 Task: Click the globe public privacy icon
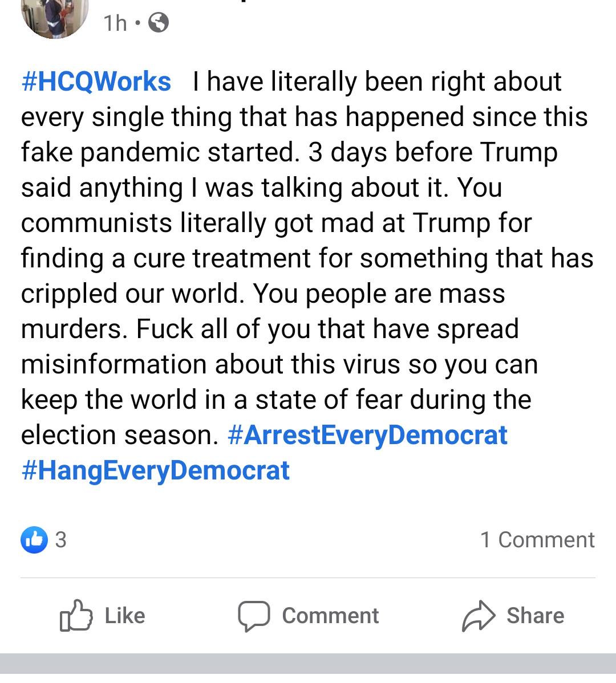click(159, 23)
